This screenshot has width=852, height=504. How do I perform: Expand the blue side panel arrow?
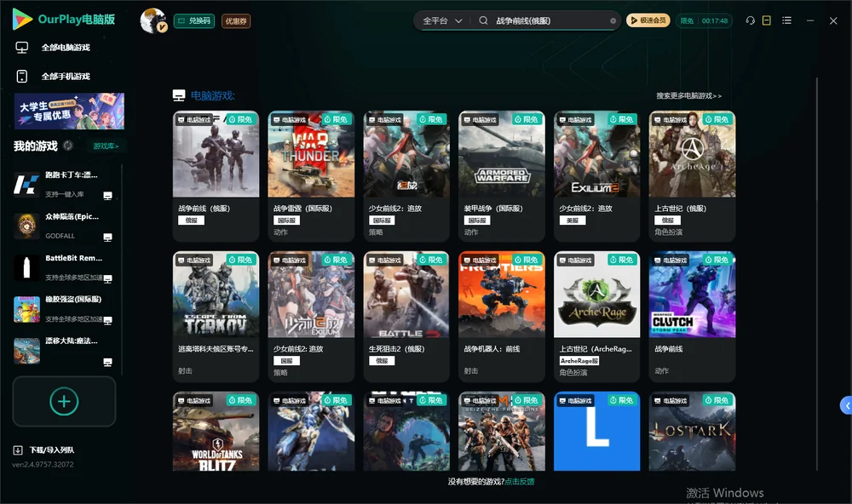(x=847, y=406)
